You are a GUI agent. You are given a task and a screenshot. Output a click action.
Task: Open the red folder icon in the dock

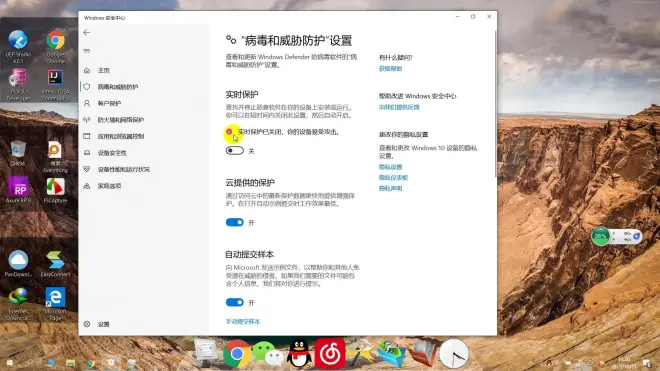click(x=423, y=354)
